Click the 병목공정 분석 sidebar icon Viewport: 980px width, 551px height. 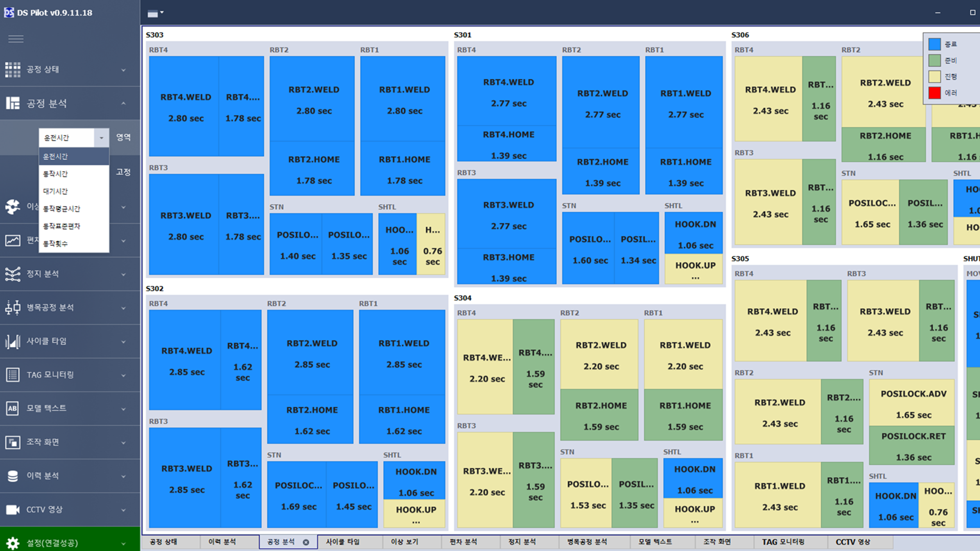(13, 308)
